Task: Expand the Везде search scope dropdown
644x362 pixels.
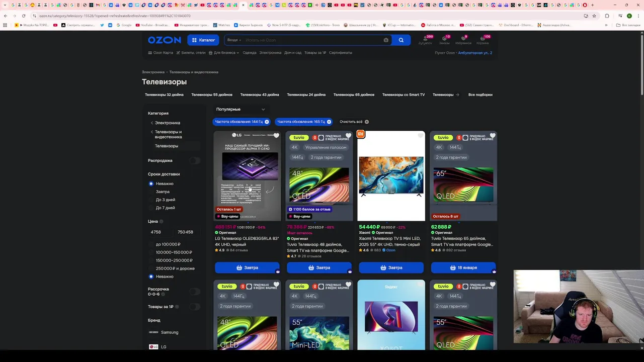Action: click(x=234, y=40)
